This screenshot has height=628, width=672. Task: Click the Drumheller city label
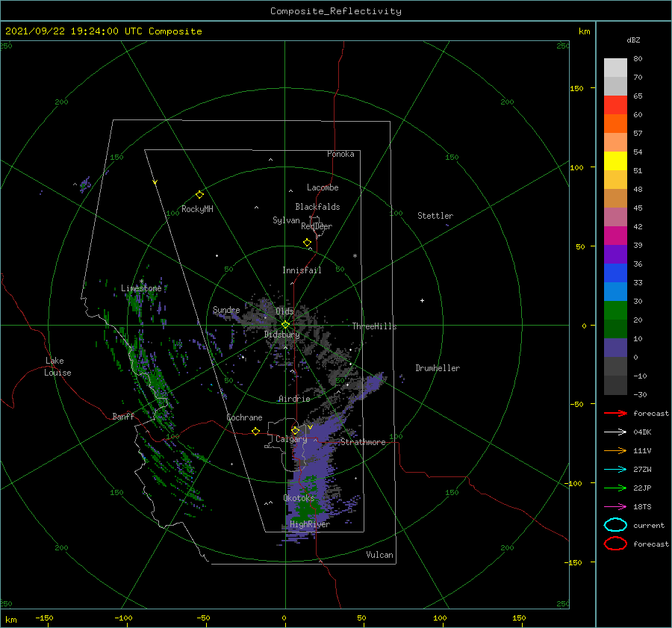coord(438,368)
